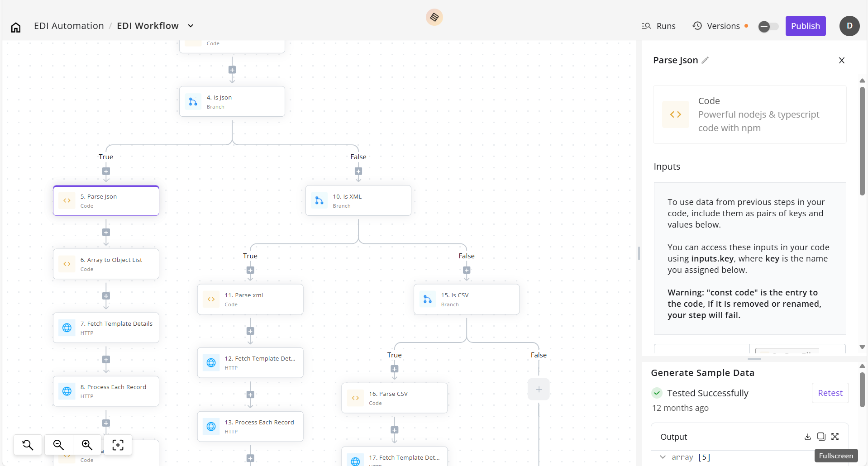Add a step above 4. Is Json

coord(232,70)
